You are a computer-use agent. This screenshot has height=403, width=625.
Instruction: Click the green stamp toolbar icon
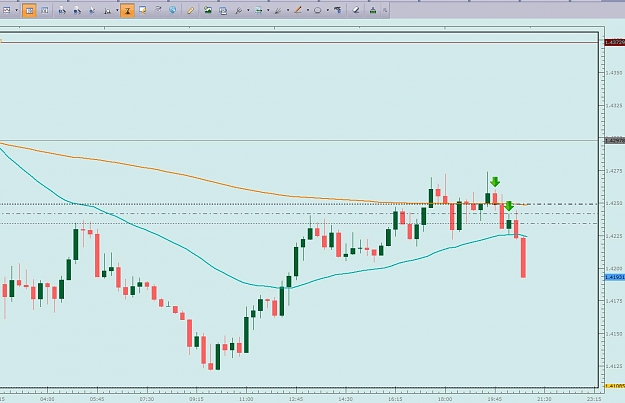373,11
